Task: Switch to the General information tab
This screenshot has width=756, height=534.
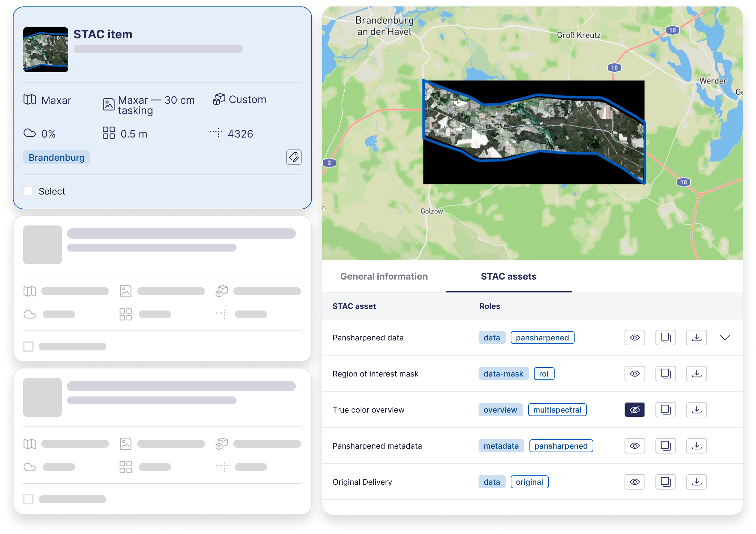Action: tap(383, 276)
